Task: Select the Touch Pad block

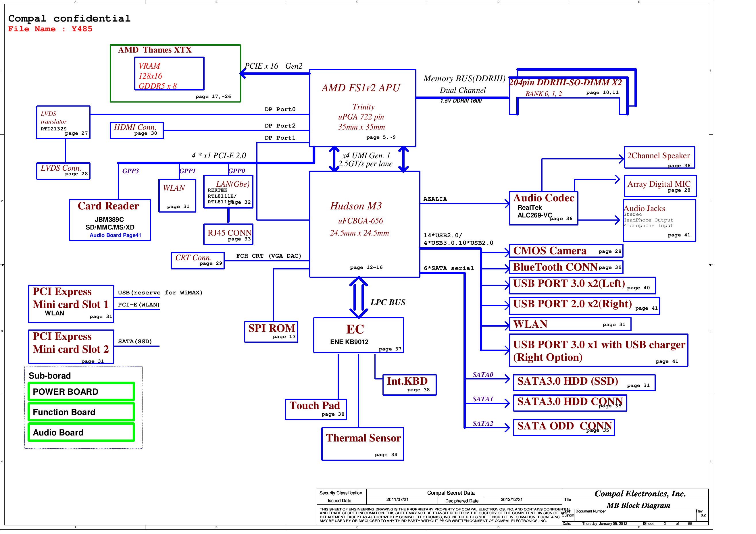Action: (316, 410)
